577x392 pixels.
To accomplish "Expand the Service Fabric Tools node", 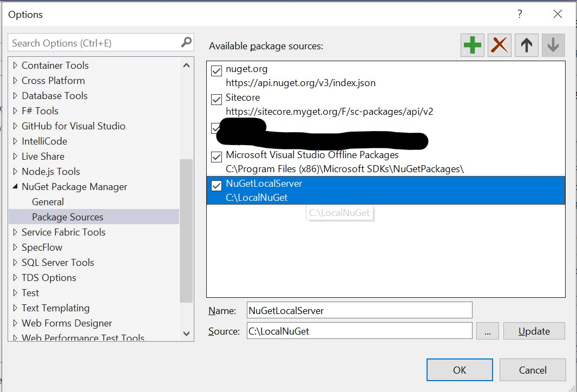I will click(x=15, y=232).
